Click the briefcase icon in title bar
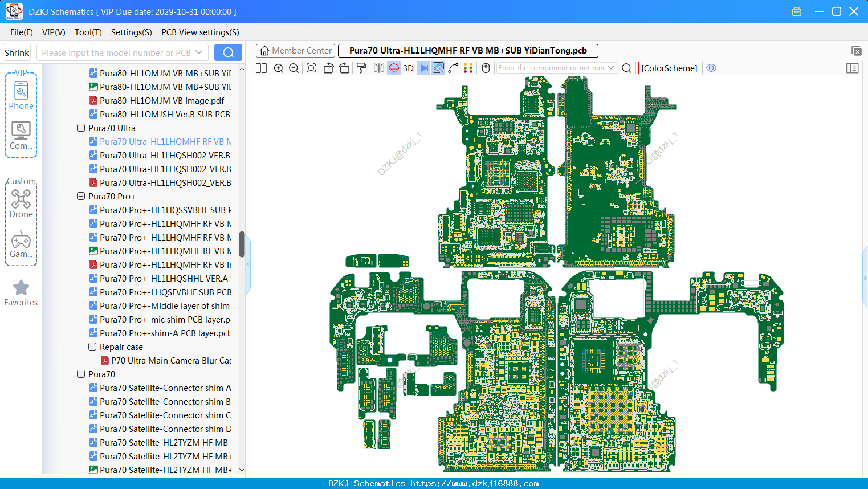 point(797,11)
